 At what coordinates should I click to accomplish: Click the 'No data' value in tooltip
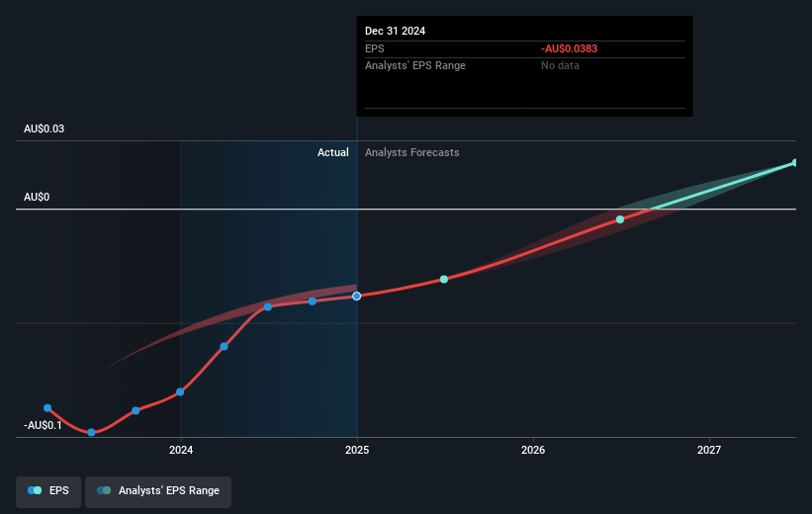(x=560, y=66)
